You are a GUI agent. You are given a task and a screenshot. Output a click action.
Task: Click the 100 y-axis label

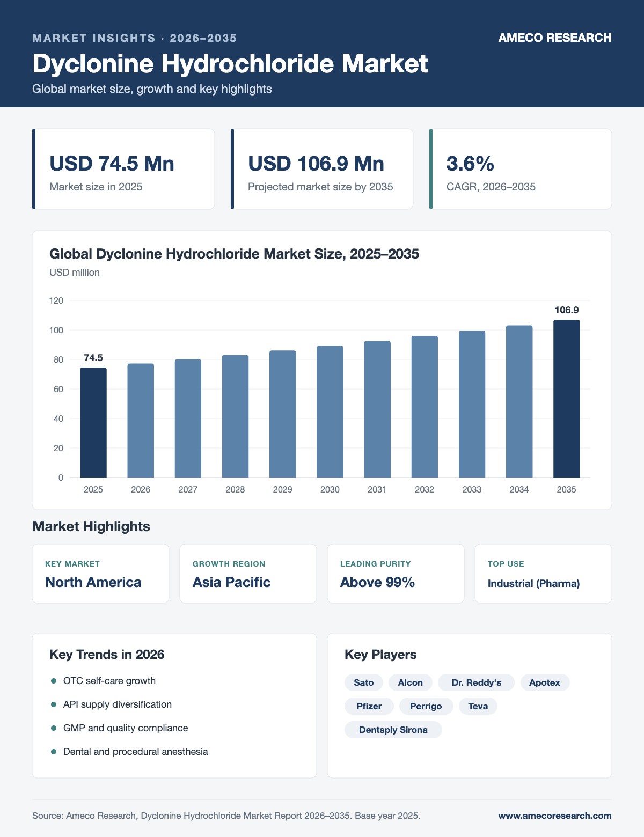[x=56, y=330]
